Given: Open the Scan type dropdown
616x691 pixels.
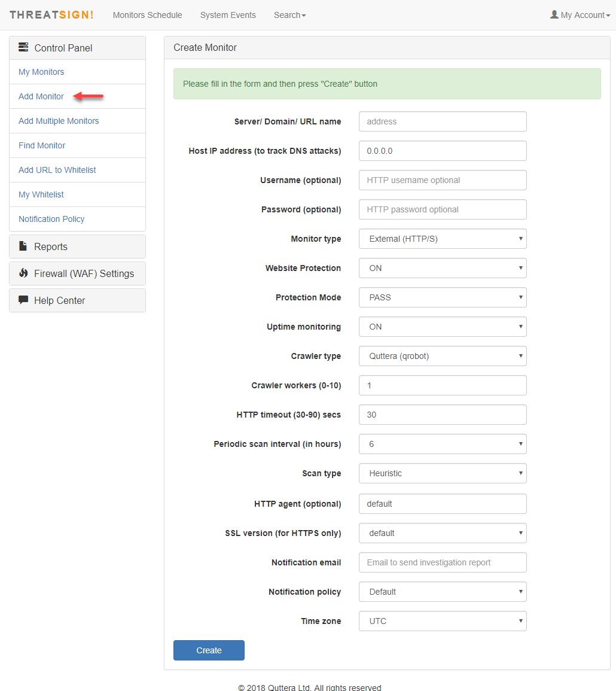Looking at the screenshot, I should click(443, 473).
